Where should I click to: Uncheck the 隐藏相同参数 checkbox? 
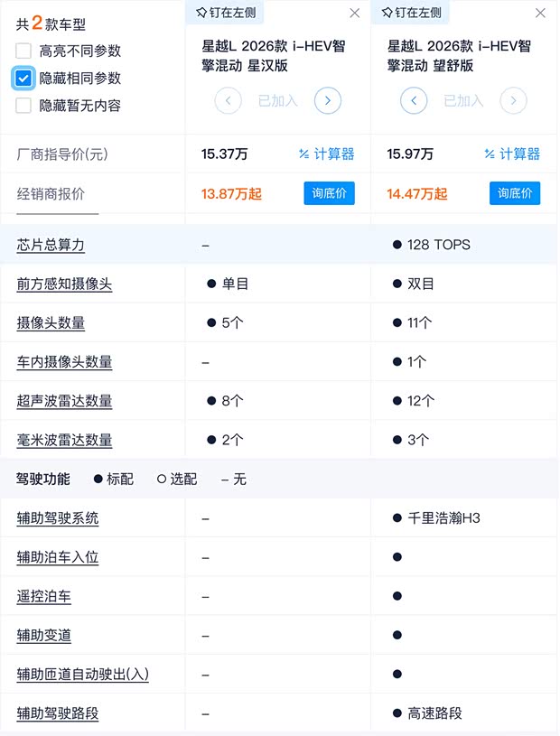click(x=23, y=78)
